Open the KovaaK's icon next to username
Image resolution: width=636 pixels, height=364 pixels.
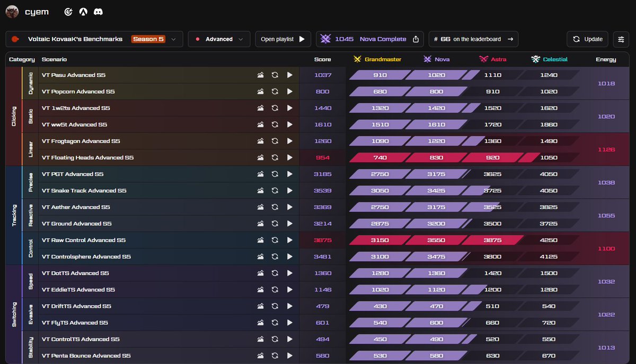pyautogui.click(x=68, y=11)
